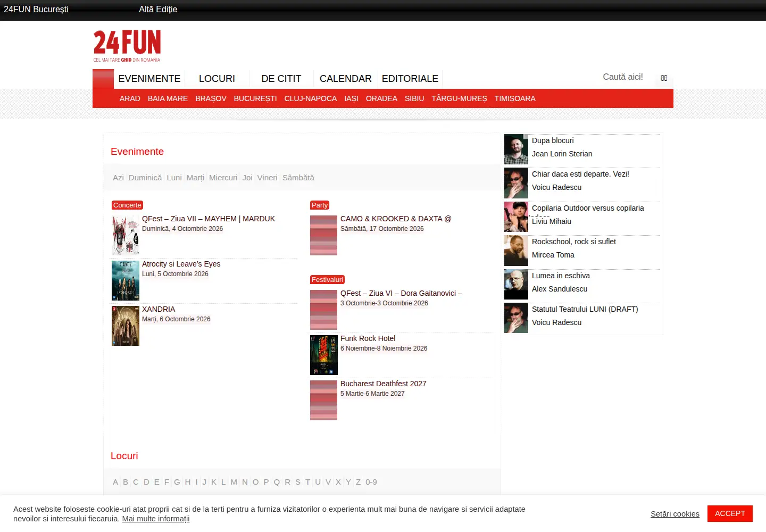This screenshot has height=532, width=766.
Task: Open the Chiar daca esti departe editorial
Action: tap(580, 174)
